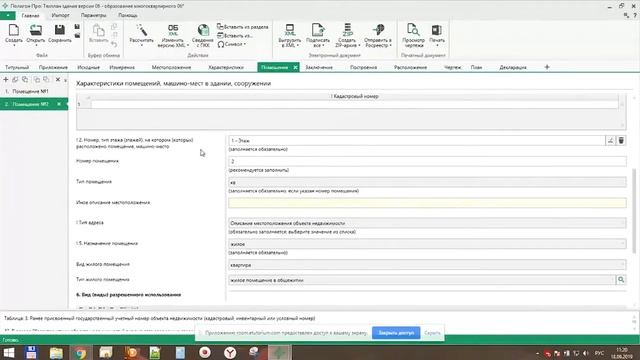Switch to Помощь ribbon tab
The height and width of the screenshot is (360, 640).
[128, 16]
